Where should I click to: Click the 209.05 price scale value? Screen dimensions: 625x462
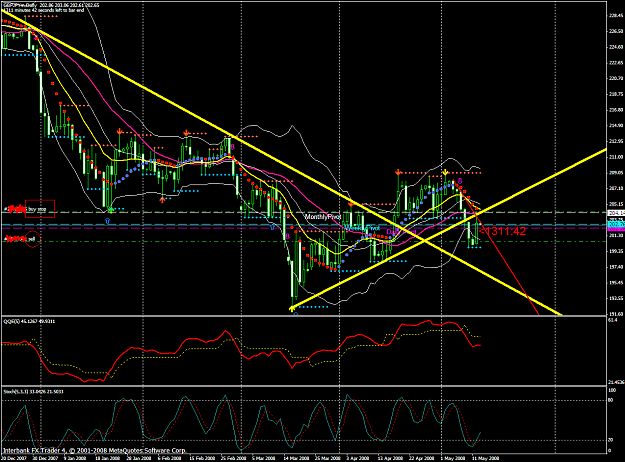coord(616,173)
